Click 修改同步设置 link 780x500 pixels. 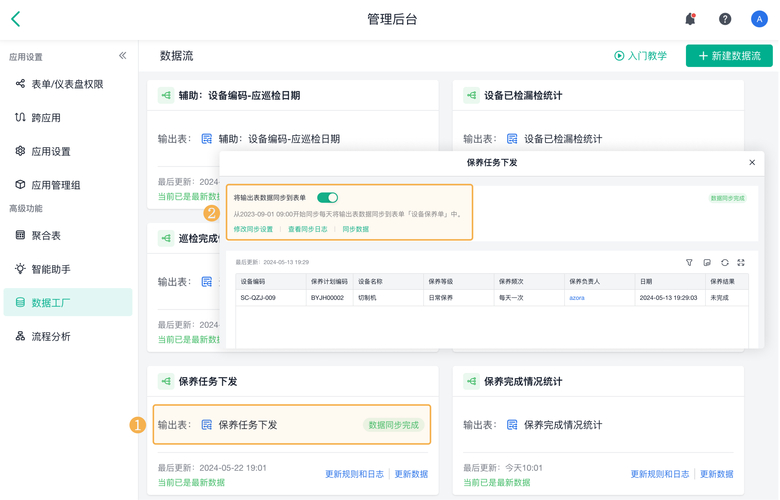[253, 229]
